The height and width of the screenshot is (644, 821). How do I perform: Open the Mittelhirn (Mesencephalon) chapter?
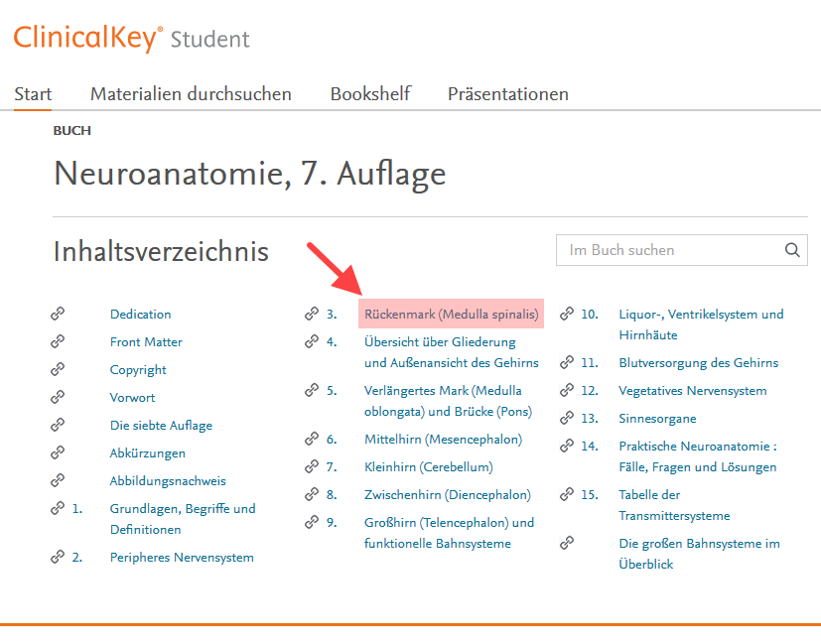point(443,440)
